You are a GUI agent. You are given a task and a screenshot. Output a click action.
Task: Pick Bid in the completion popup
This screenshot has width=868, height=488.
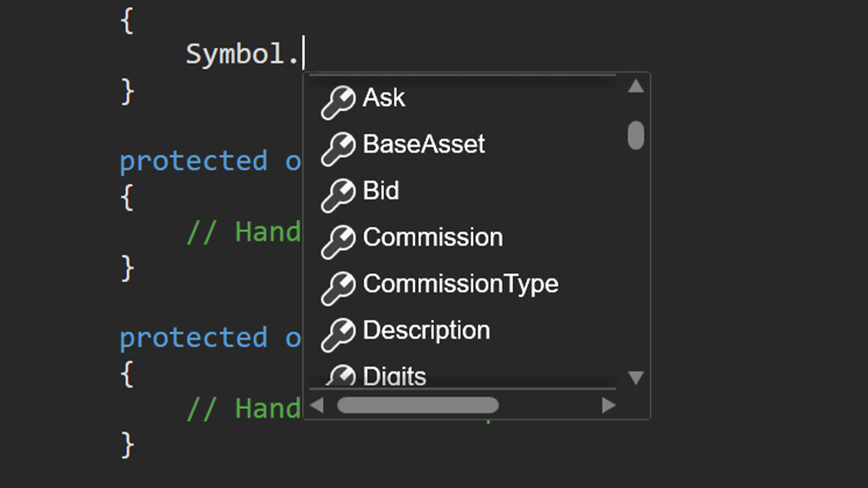(381, 191)
